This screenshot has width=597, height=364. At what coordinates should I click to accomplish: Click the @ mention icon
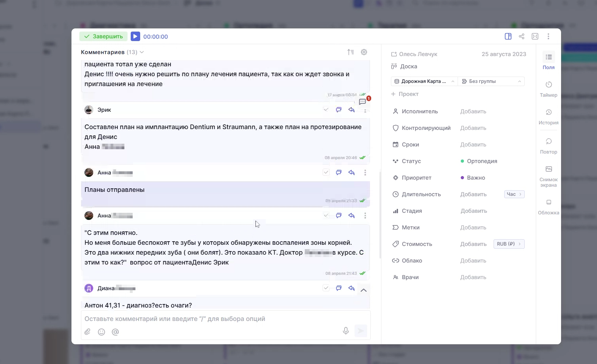coord(115,332)
